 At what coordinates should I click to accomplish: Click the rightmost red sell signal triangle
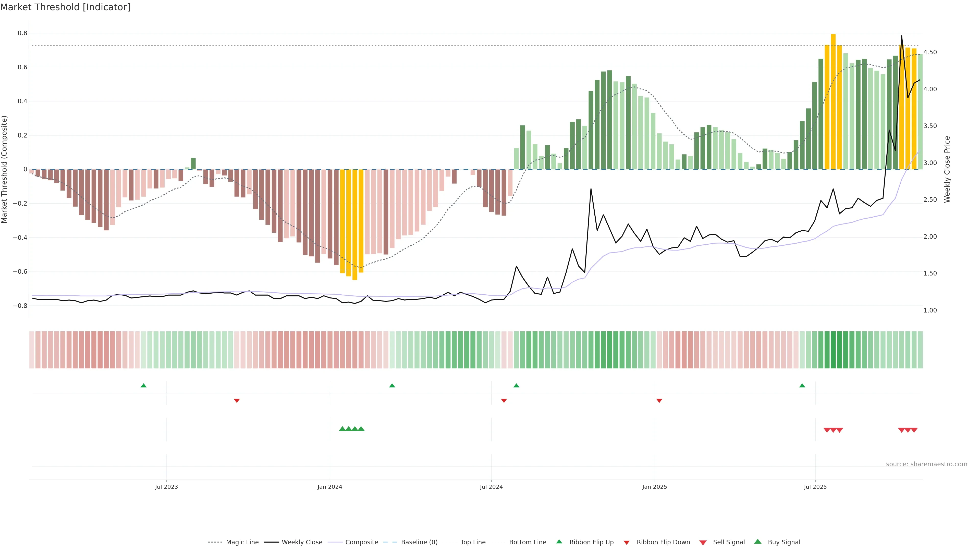click(914, 430)
